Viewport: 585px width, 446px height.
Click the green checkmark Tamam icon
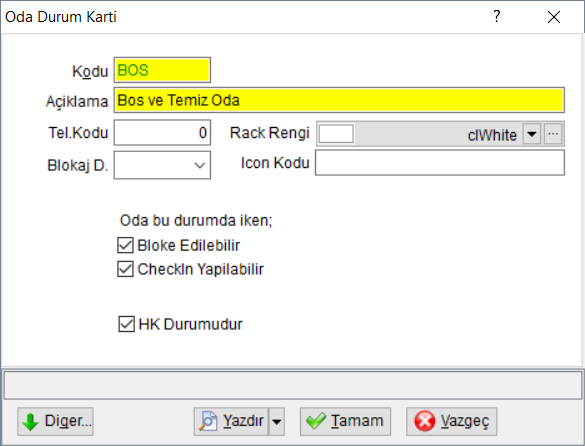pyautogui.click(x=316, y=422)
